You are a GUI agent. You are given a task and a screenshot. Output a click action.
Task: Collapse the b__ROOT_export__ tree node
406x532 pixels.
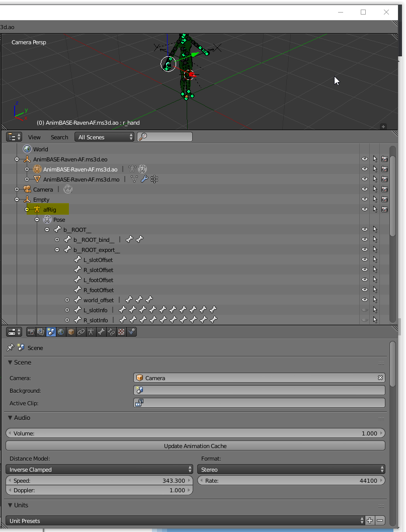click(x=57, y=249)
